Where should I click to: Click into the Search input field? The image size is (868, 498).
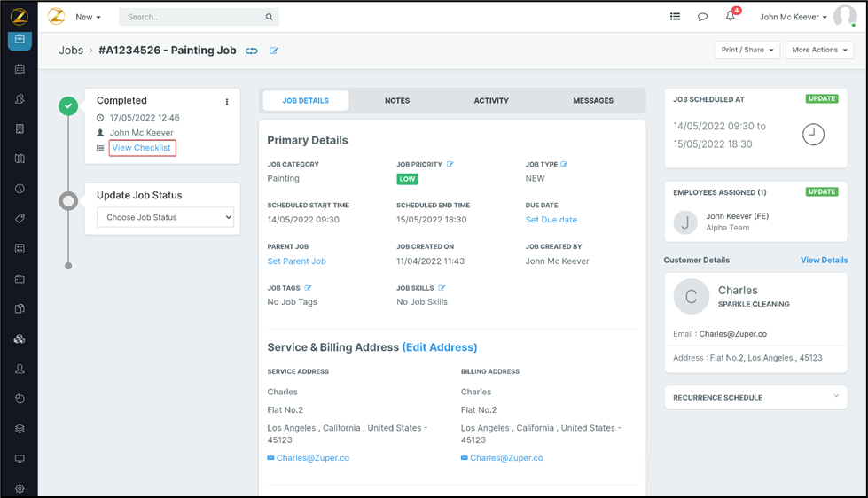pos(193,17)
